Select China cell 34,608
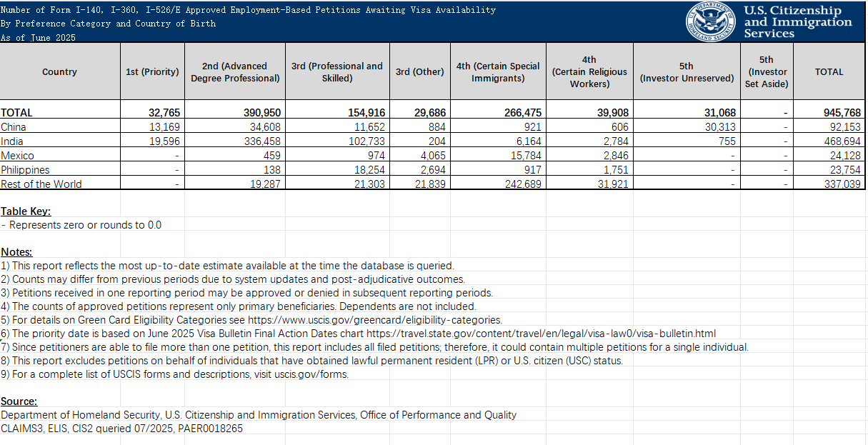868x445 pixels. tap(235, 127)
